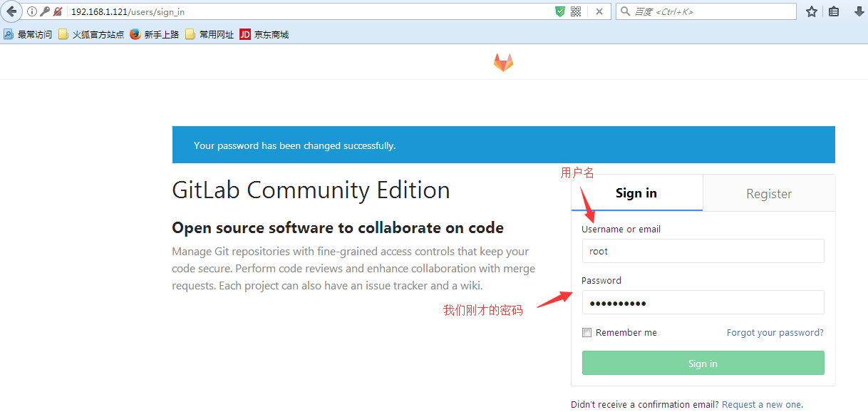Screen dimensions: 868x412
Task: Expand the 常用网址 bookmark folder
Action: pos(210,34)
